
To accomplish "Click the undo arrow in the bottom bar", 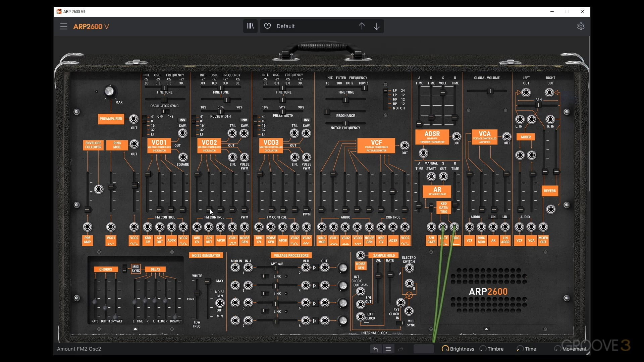I will coord(376,349).
